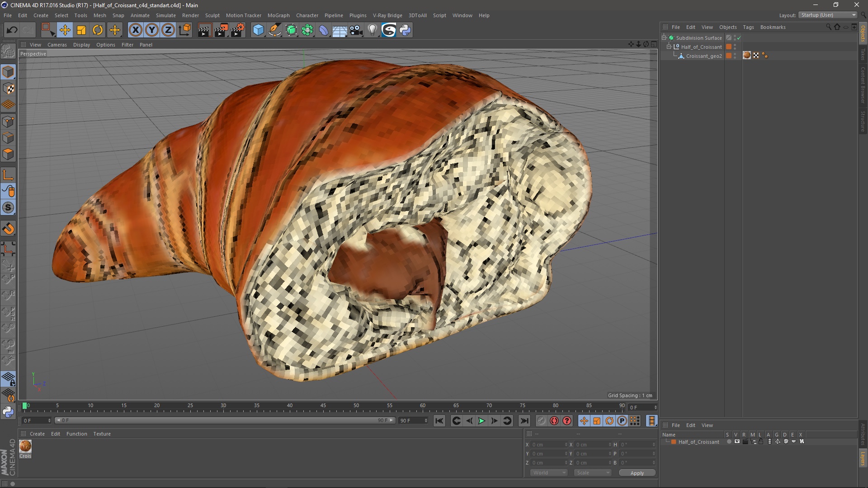
Task: Collapse the Subdivision Surface tree node
Action: coord(664,38)
